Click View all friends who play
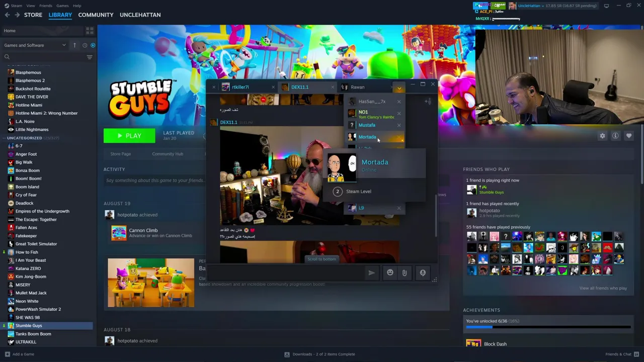 [x=603, y=288]
